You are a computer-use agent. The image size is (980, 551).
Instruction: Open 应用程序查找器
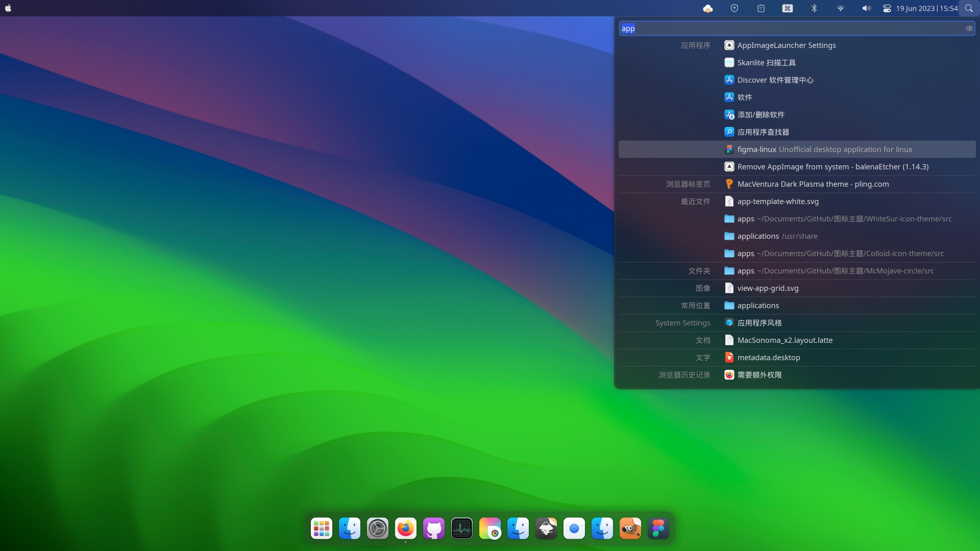pyautogui.click(x=797, y=132)
